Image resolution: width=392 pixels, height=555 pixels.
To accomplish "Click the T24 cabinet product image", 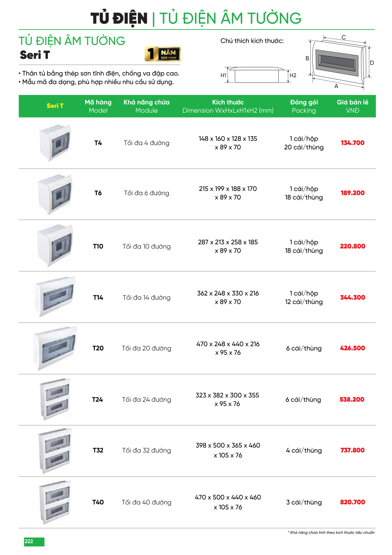I will (x=55, y=399).
